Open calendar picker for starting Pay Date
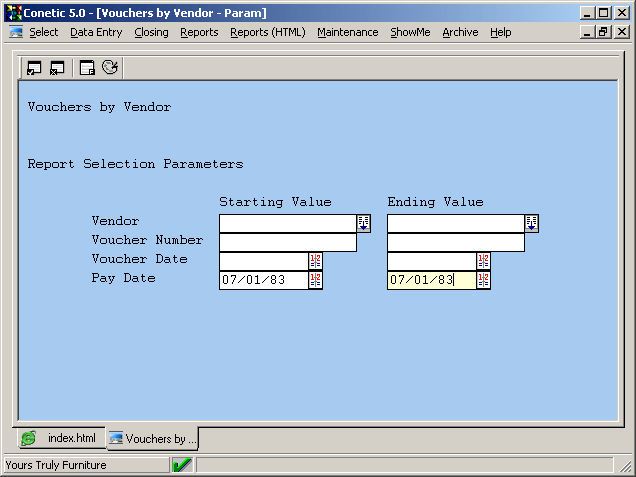The width and height of the screenshot is (636, 477). pyautogui.click(x=316, y=280)
